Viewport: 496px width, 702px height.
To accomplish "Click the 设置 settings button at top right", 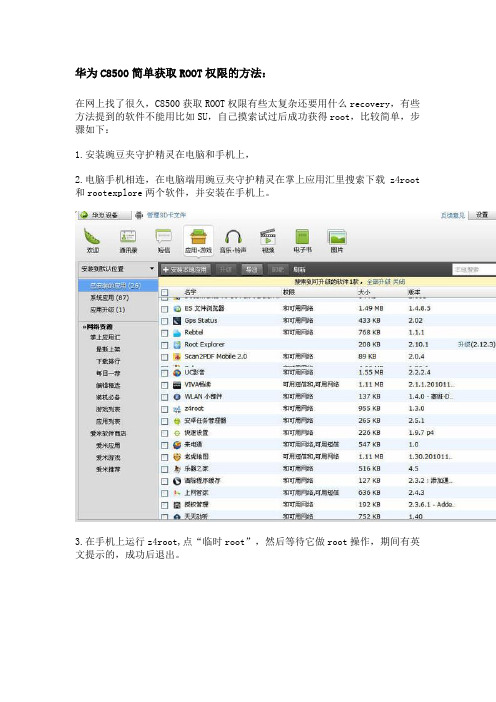I will (482, 215).
